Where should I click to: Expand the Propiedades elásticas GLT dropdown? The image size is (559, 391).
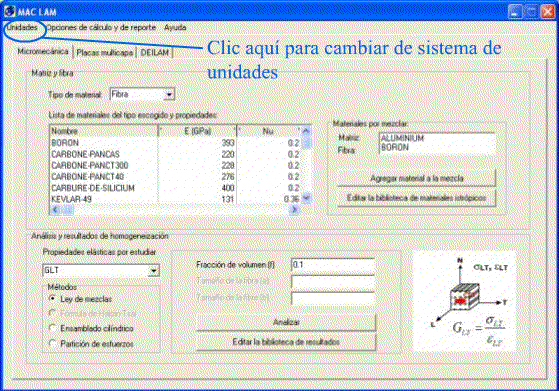click(x=153, y=271)
